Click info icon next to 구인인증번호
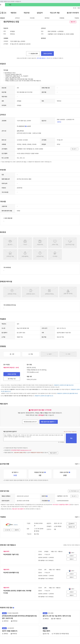This screenshot has height=644, width=80. point(49,501)
